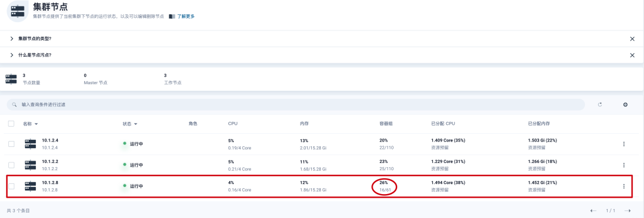Click green status dot of 10.1.2.2

pyautogui.click(x=125, y=164)
